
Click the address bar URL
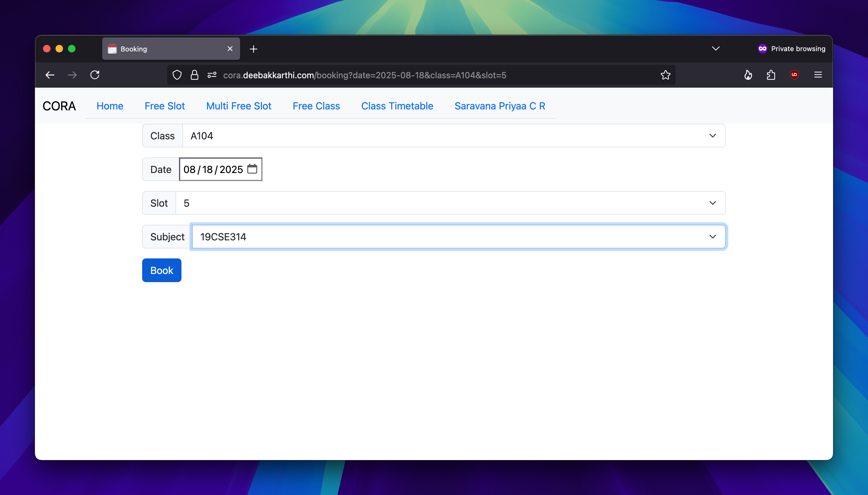[x=364, y=75]
